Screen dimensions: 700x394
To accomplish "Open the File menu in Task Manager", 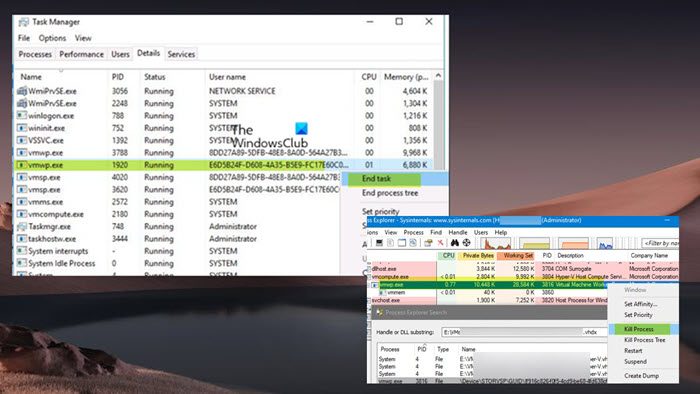I will 24,38.
